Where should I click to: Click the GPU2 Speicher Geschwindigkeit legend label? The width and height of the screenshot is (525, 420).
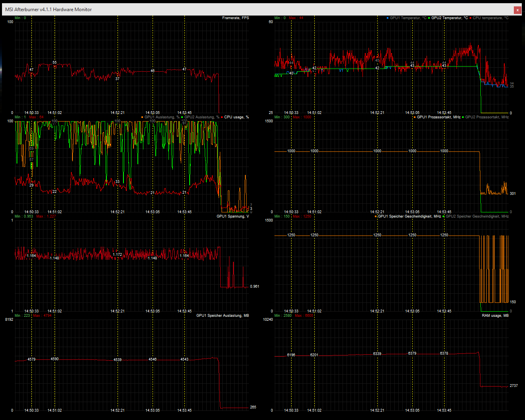click(x=477, y=216)
